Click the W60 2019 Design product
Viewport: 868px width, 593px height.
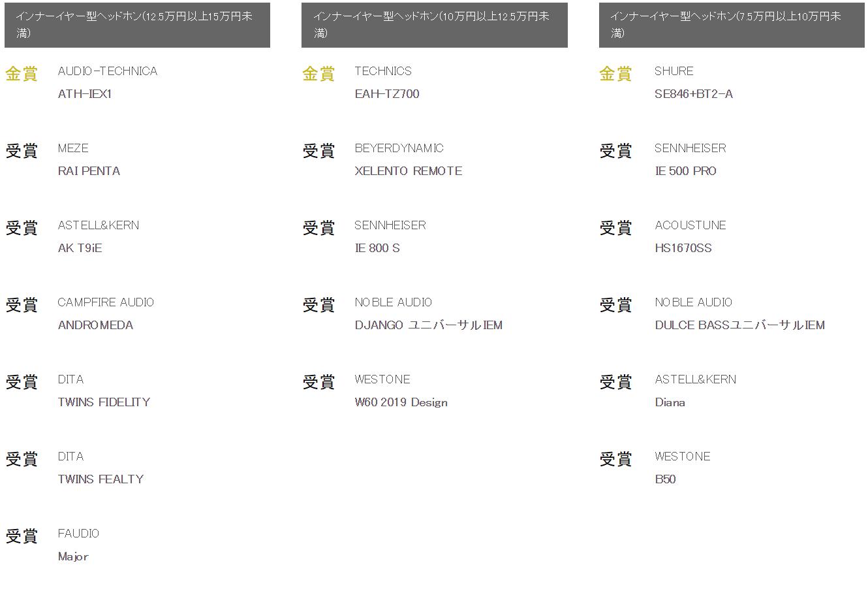[401, 402]
